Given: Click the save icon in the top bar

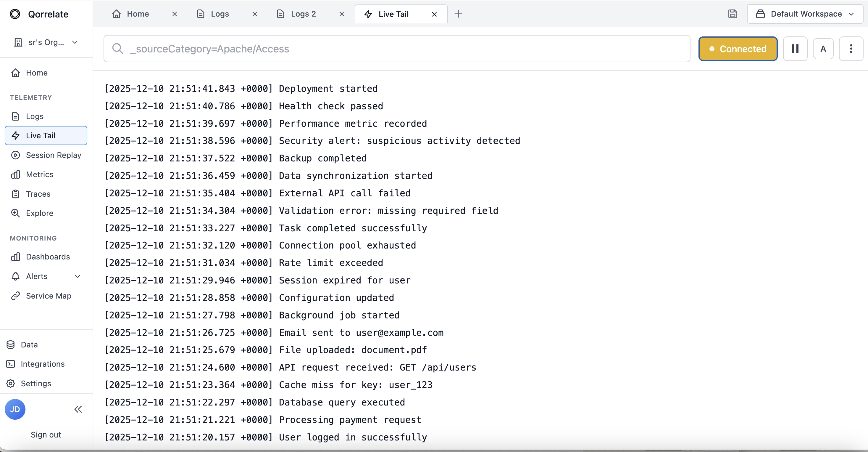Looking at the screenshot, I should (733, 14).
